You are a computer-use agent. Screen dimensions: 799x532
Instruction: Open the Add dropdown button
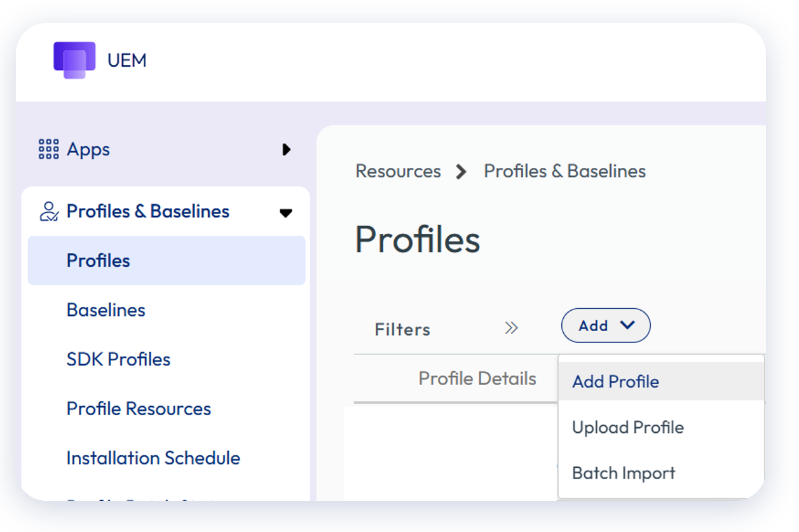click(605, 326)
